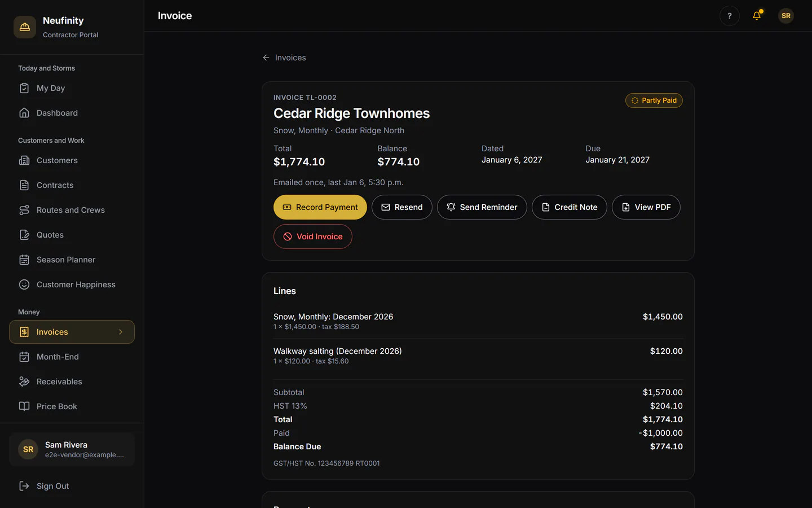
Task: Click the Receivables hand-coins icon
Action: pos(24,382)
